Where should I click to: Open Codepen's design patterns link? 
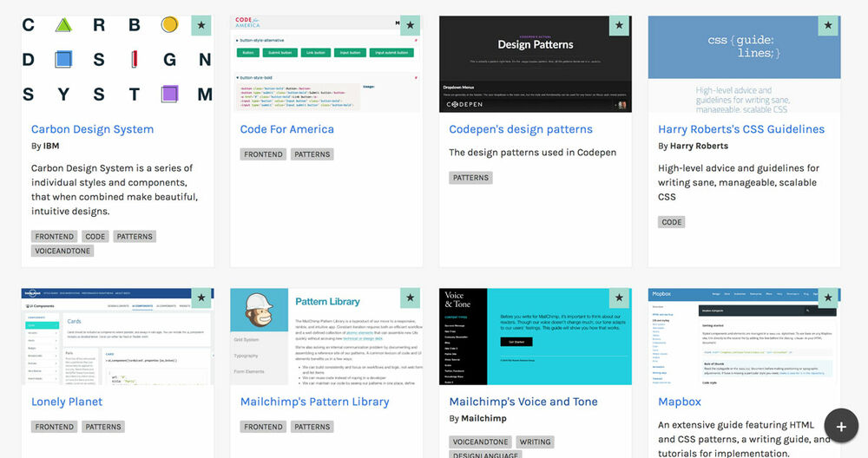coord(520,129)
